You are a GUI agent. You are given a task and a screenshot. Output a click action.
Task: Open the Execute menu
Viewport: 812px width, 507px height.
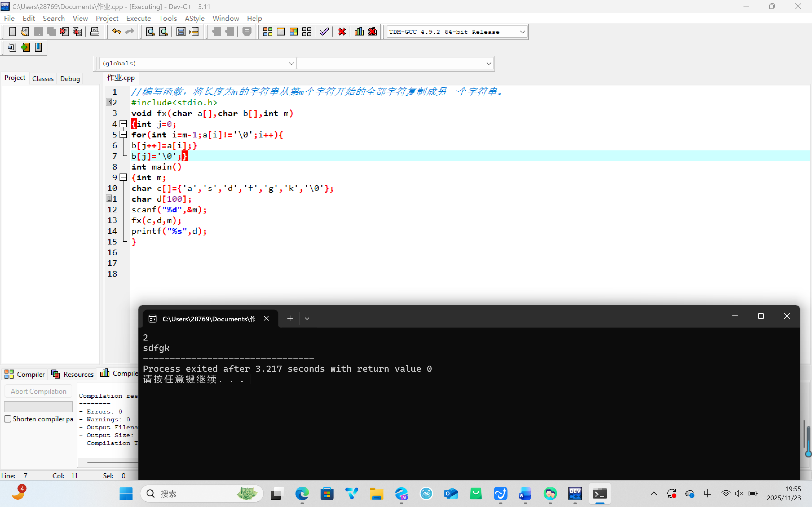(138, 18)
